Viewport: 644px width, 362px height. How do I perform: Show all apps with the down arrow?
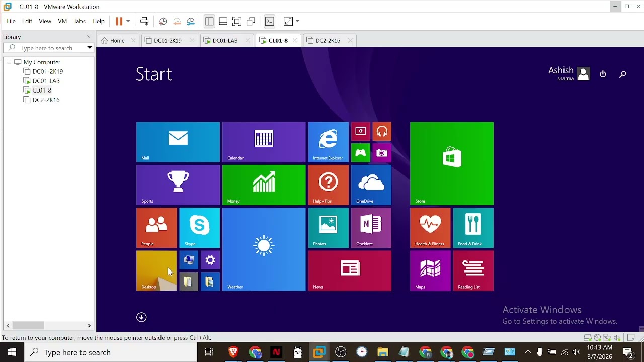click(x=142, y=317)
